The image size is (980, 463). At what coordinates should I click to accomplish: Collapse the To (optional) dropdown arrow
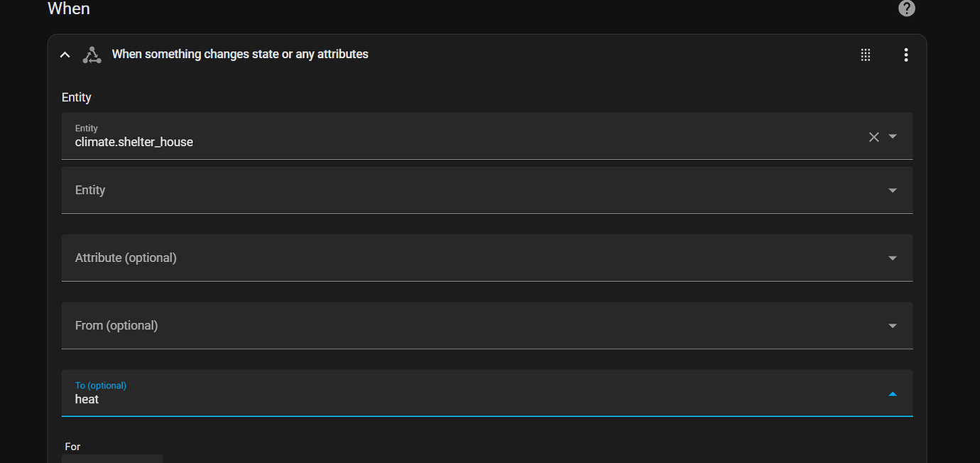tap(893, 393)
